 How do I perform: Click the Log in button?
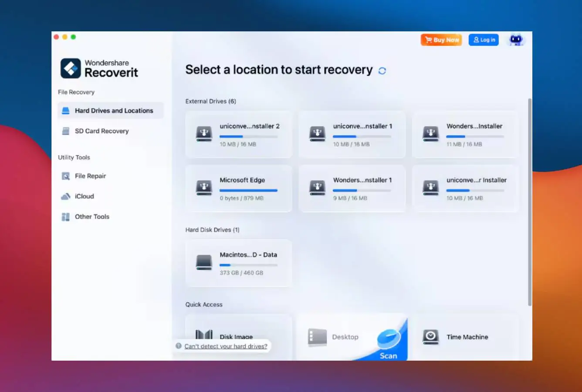pos(484,40)
